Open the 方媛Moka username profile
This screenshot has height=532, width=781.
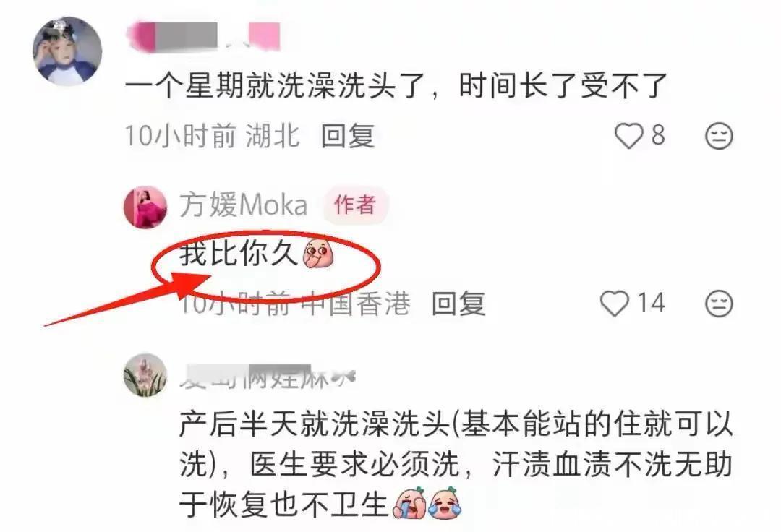(x=243, y=205)
